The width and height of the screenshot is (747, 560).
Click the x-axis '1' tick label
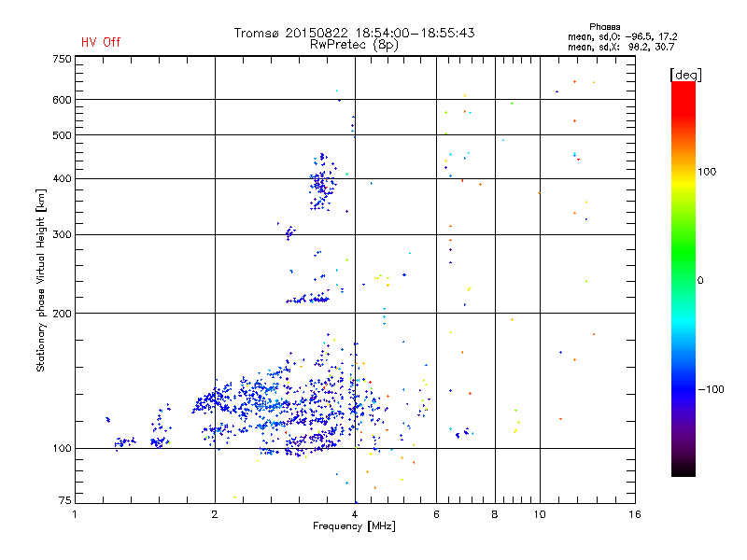point(75,514)
